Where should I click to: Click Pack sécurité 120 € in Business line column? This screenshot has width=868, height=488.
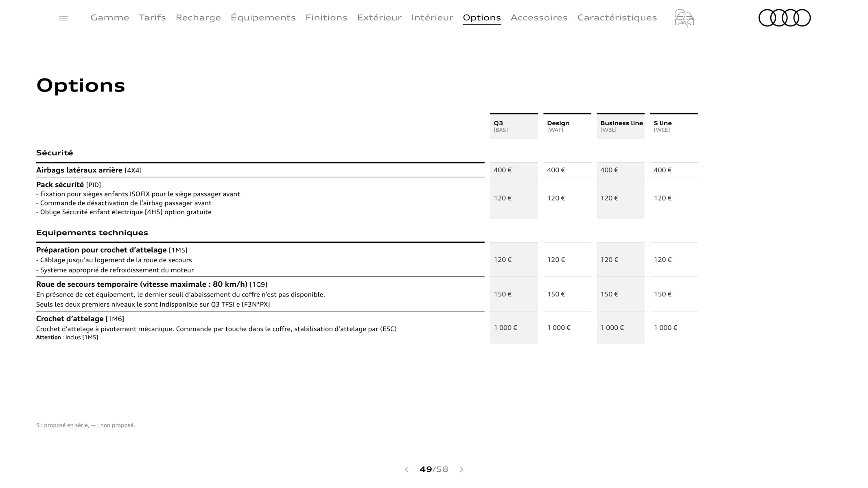tap(609, 198)
